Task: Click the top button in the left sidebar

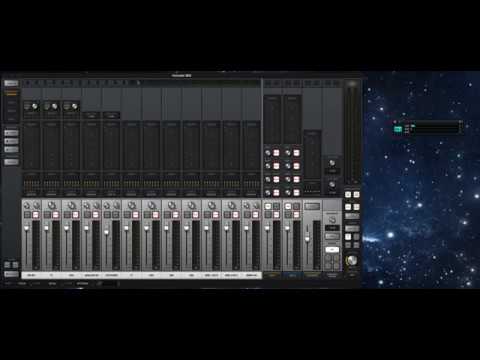Action: click(11, 83)
